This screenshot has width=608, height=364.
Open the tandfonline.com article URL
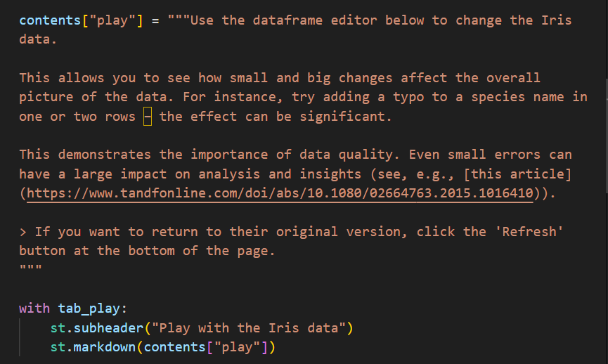click(280, 193)
